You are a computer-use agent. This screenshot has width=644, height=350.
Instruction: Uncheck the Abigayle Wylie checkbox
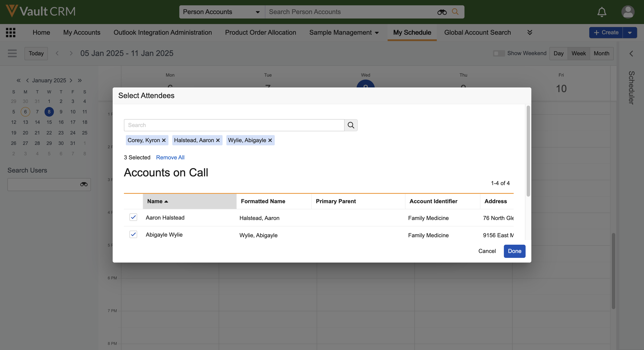click(133, 234)
